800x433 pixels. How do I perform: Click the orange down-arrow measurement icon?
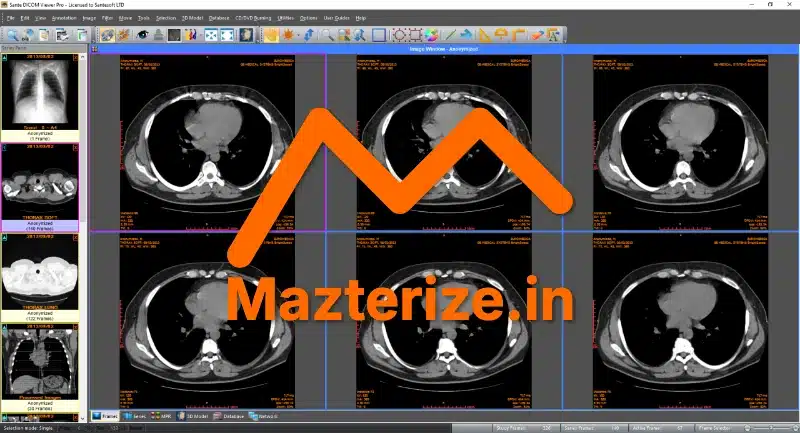(x=501, y=35)
